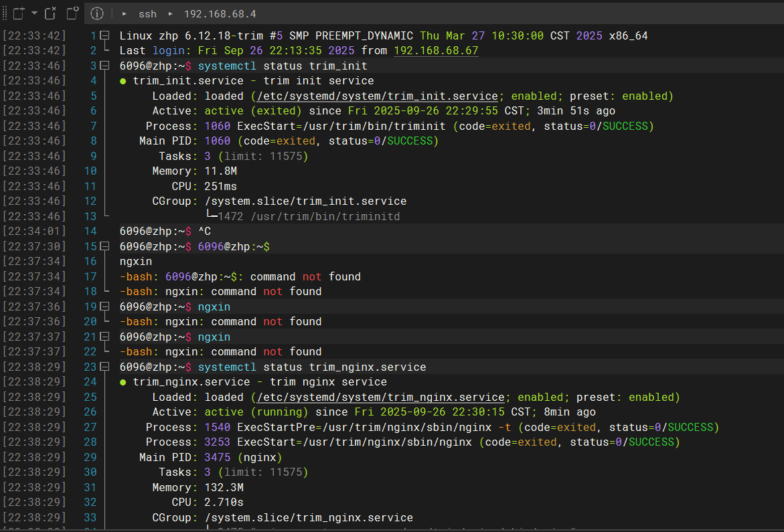The width and height of the screenshot is (784, 532).
Task: Select the ssh breadcrumb item
Action: [147, 14]
